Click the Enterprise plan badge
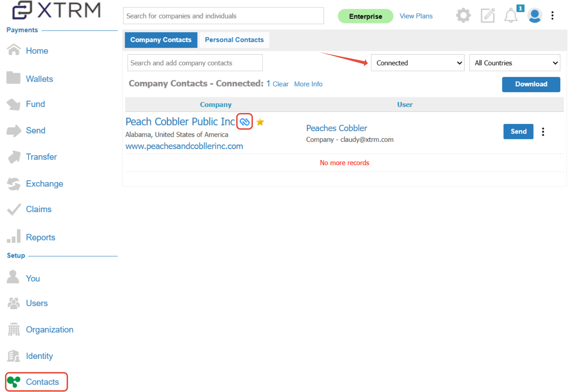Screen dimensions: 576x392 (x=365, y=16)
